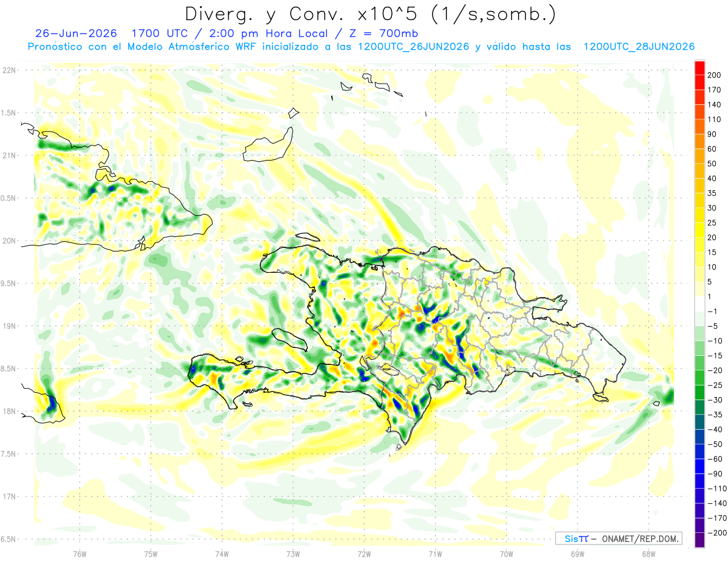Click the positive '200' color scale label
This screenshot has height=562, width=728.
715,75
